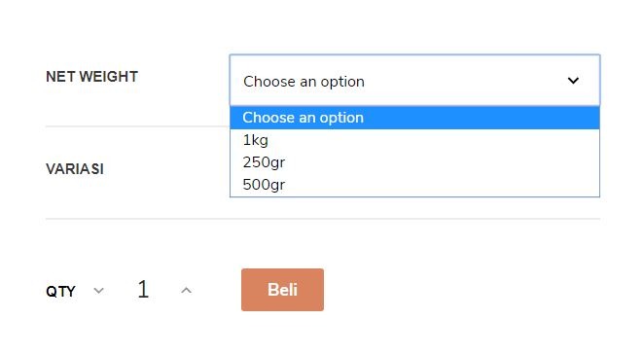The width and height of the screenshot is (644, 354).
Task: Decrease quantity with the down chevron
Action: pyautogui.click(x=98, y=291)
